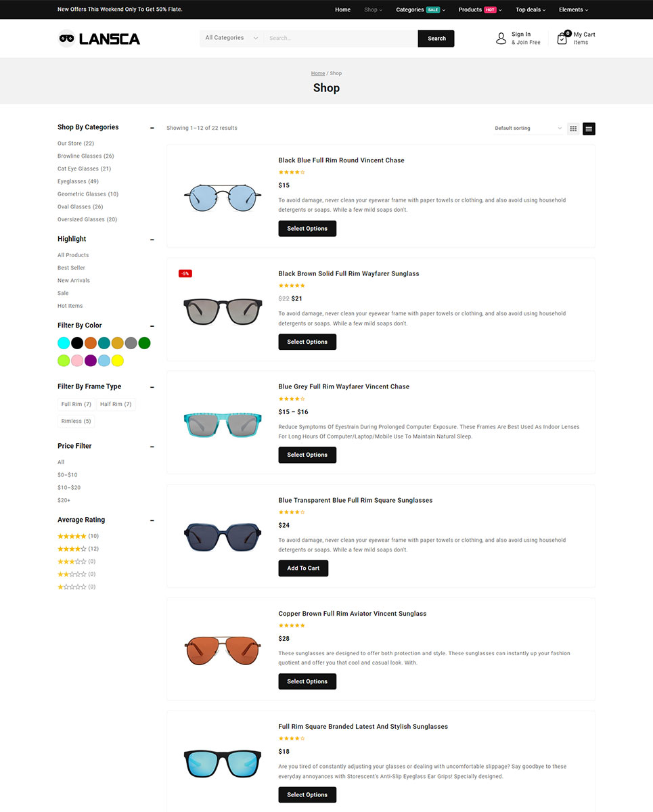Filter by four-star average rating

coord(78,549)
